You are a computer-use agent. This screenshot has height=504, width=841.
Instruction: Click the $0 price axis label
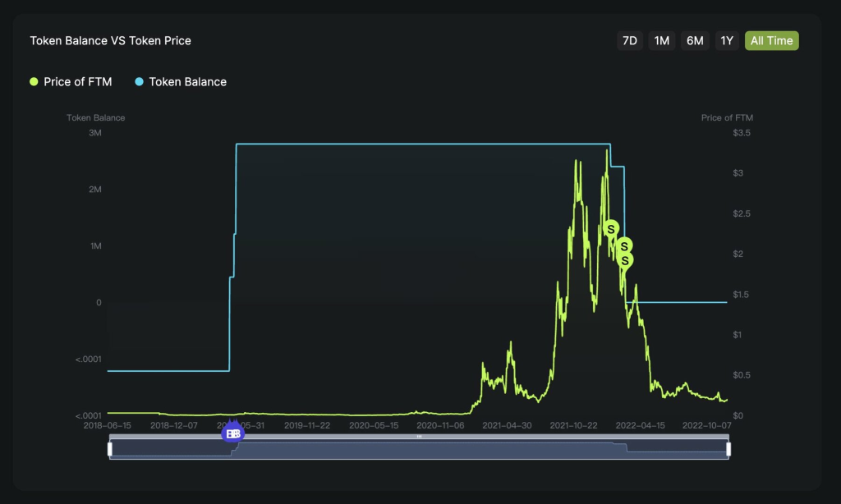pyautogui.click(x=738, y=415)
